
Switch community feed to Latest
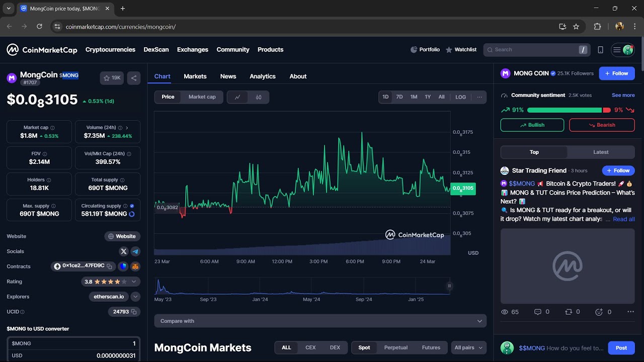[x=601, y=152]
